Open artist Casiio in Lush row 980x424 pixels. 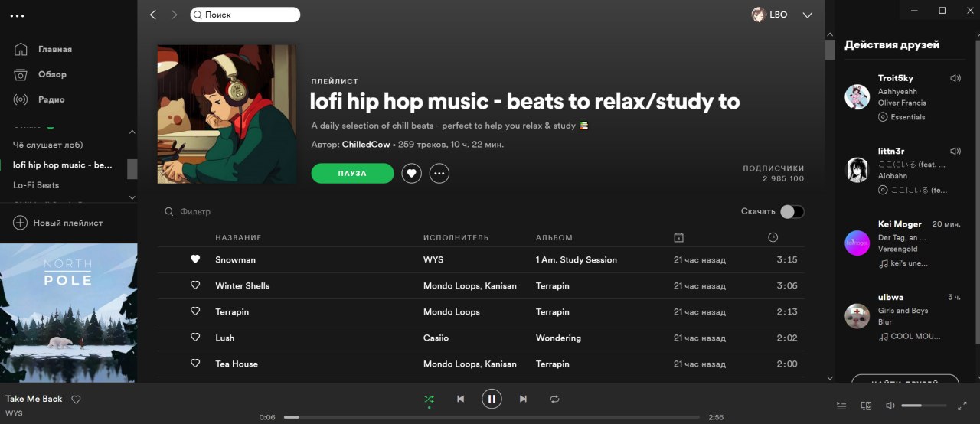click(x=436, y=338)
